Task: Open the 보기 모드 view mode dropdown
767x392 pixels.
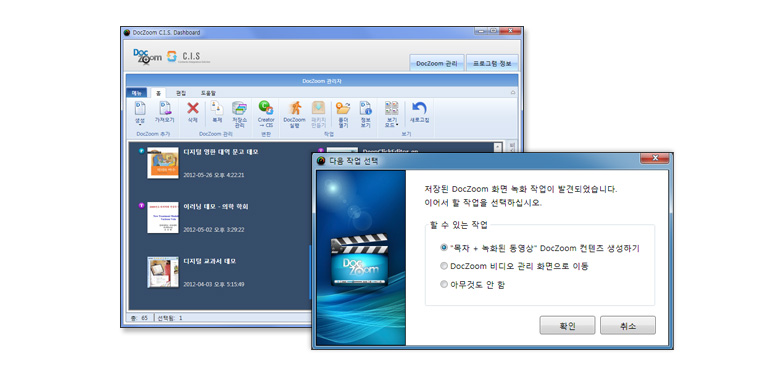Action: (391, 115)
